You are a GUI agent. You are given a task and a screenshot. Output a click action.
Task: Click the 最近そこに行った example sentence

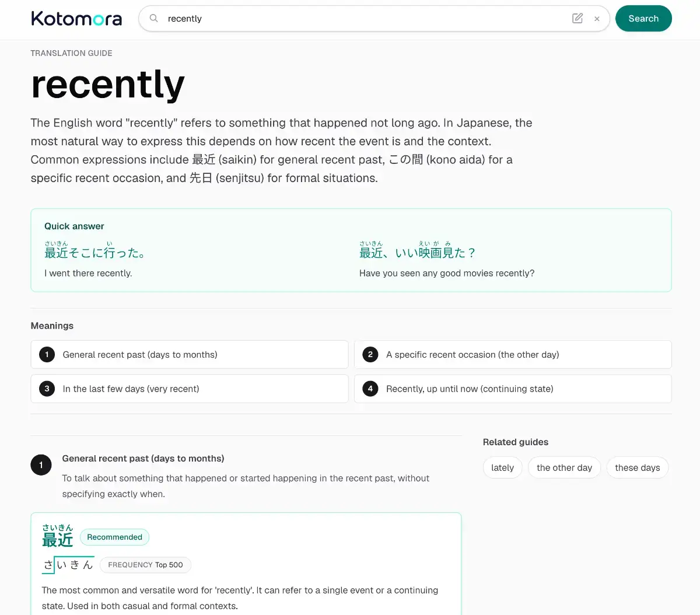point(95,251)
